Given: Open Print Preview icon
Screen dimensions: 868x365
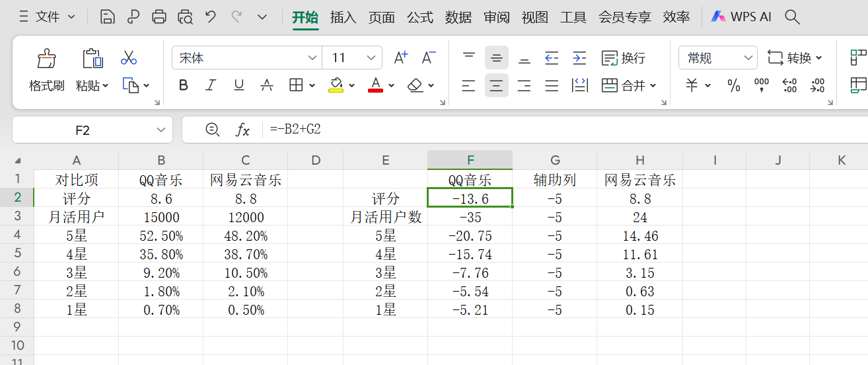Looking at the screenshot, I should [185, 17].
